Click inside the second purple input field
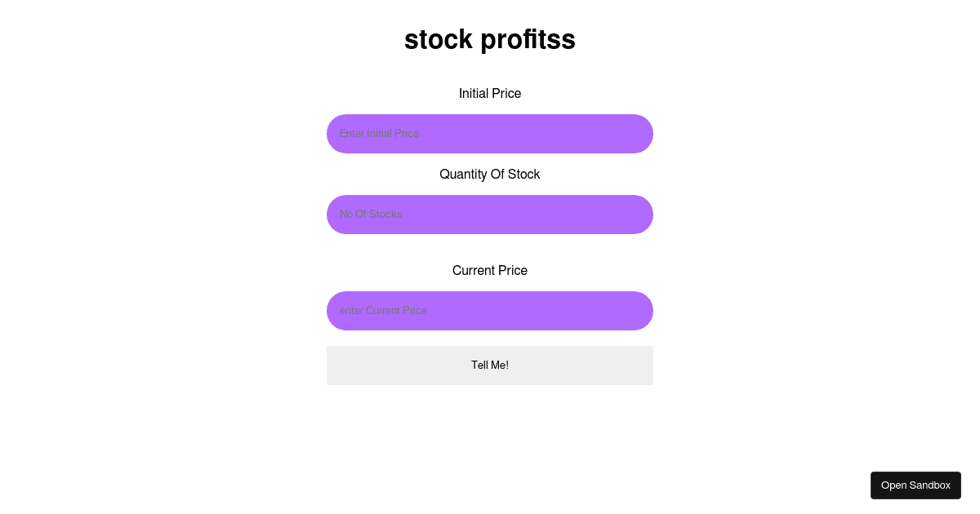This screenshot has width=980, height=514. pyautogui.click(x=490, y=215)
